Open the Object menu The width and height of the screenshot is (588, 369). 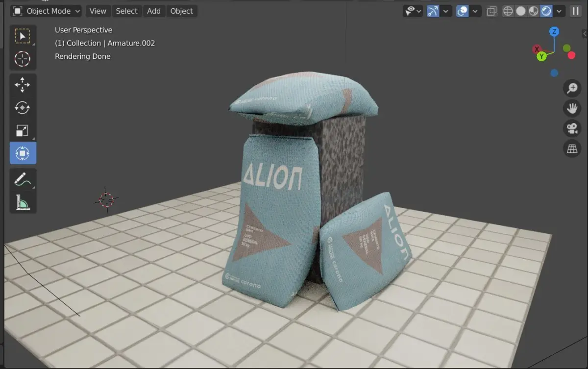[181, 11]
